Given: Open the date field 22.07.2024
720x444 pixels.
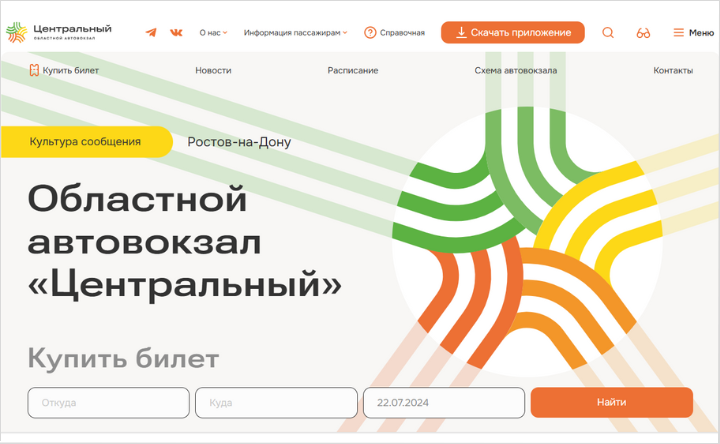Looking at the screenshot, I should [x=443, y=403].
